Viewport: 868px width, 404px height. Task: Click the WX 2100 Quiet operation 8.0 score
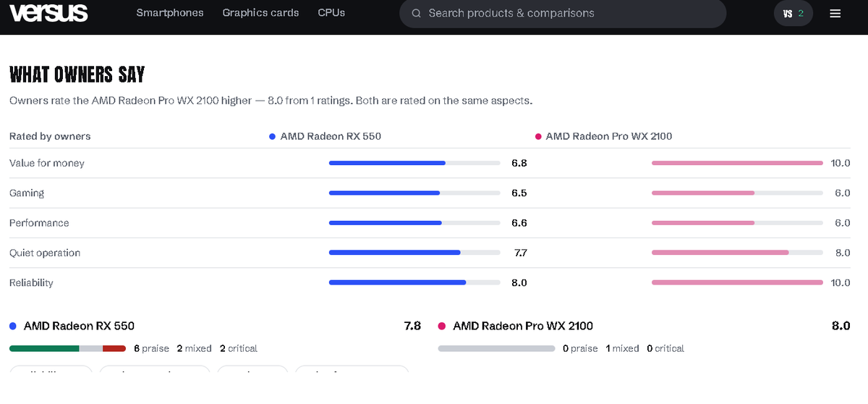pos(842,253)
